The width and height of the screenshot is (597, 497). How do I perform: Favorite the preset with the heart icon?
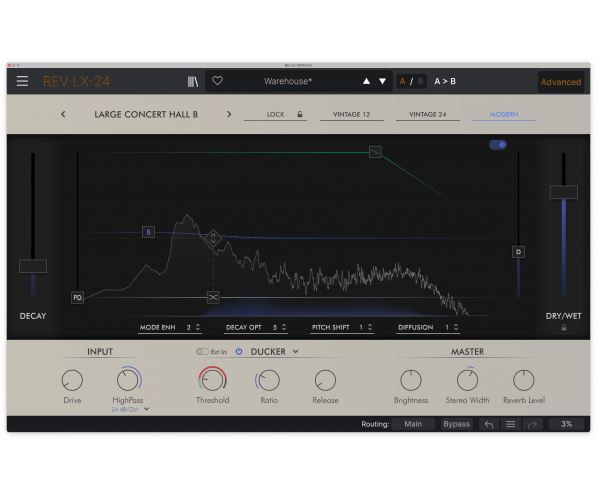[x=217, y=81]
